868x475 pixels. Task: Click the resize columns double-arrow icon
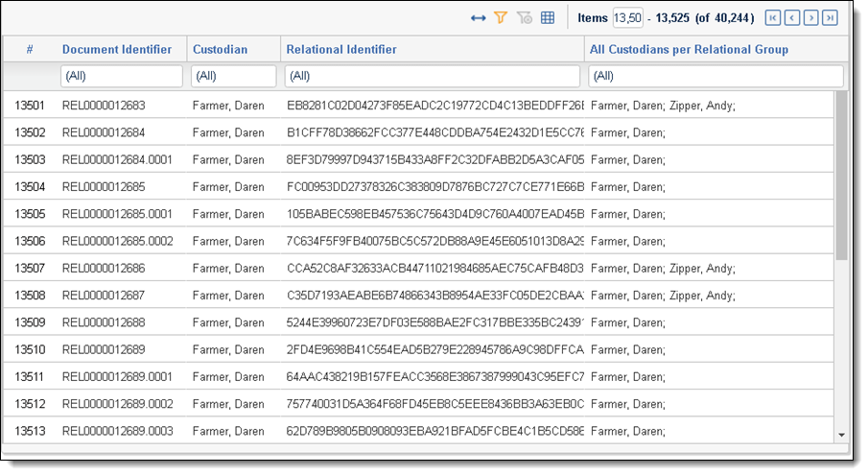pyautogui.click(x=478, y=18)
